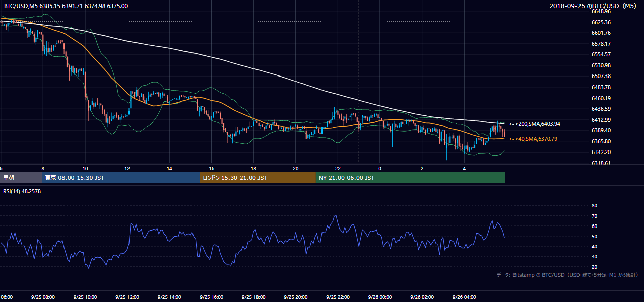Select the ロンドン 15:30-21:00 JST session bar

point(258,178)
